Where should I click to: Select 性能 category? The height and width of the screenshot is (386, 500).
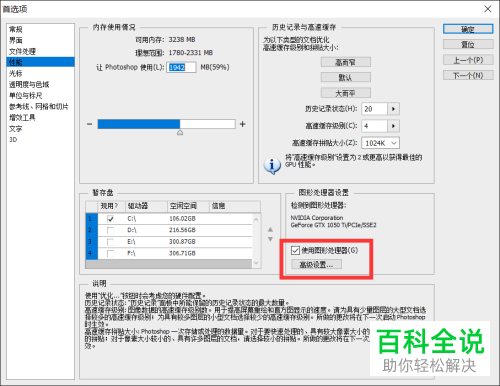tap(40, 62)
